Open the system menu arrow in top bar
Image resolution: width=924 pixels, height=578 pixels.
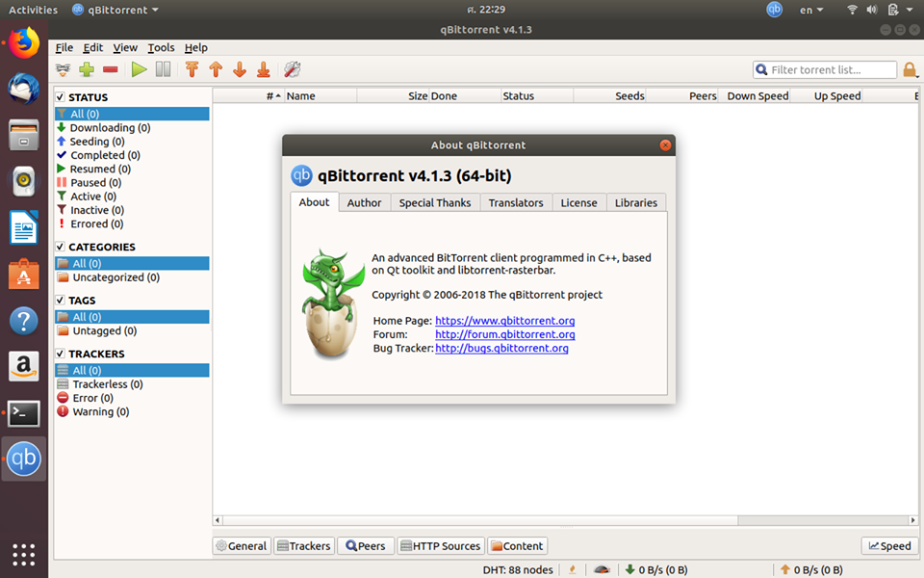pos(910,10)
